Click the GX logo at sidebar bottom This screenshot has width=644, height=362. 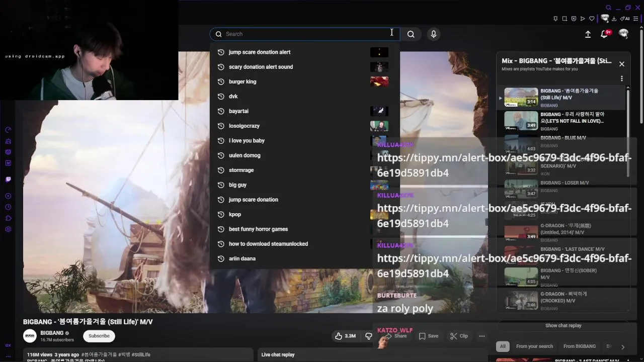[8, 345]
